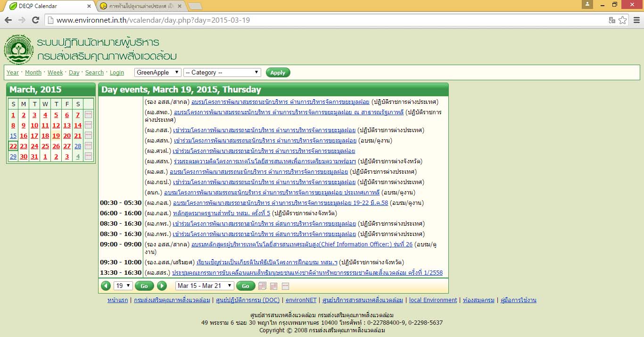Open the Mar 15 - Mar 21 week dropdown
This screenshot has height=337, width=644.
pyautogui.click(x=205, y=286)
